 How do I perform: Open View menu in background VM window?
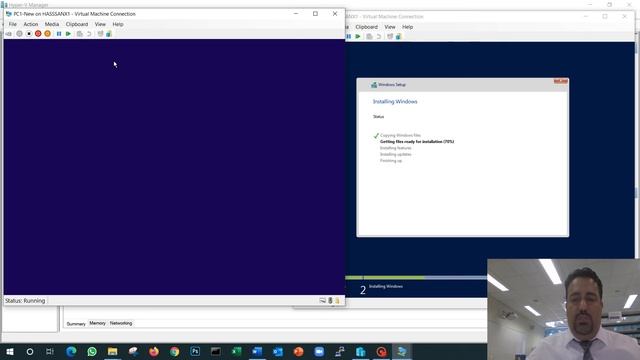390,27
